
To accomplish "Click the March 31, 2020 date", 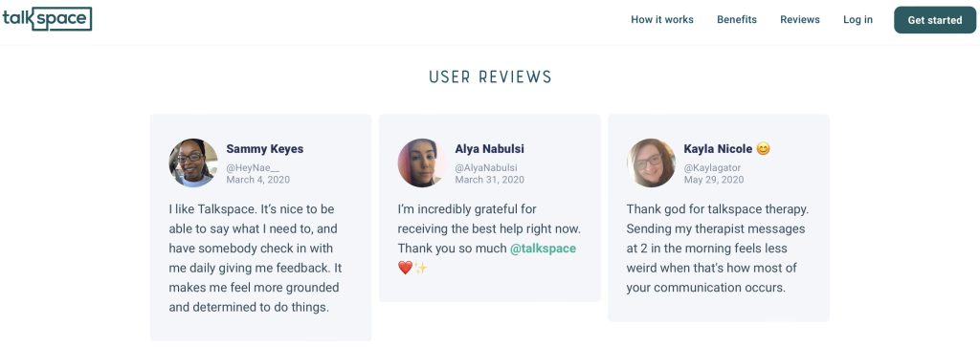I will pos(489,180).
